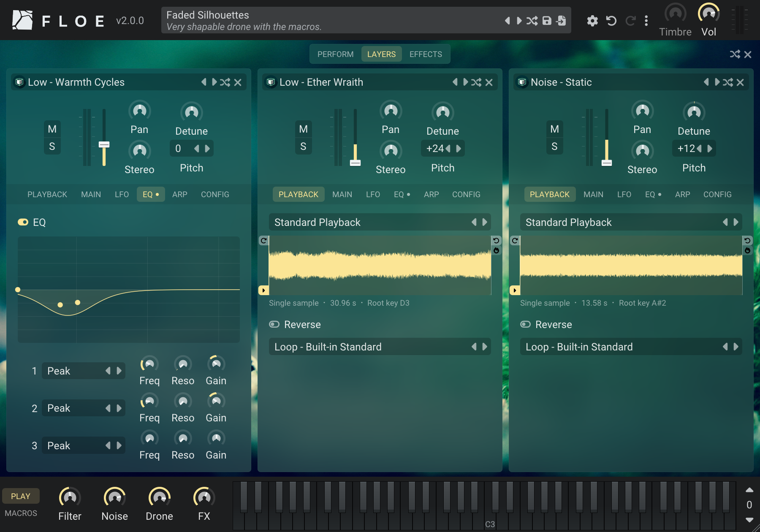Open Noise Static Loop - Built-in Standard selector
This screenshot has height=532, width=760.
pos(631,347)
